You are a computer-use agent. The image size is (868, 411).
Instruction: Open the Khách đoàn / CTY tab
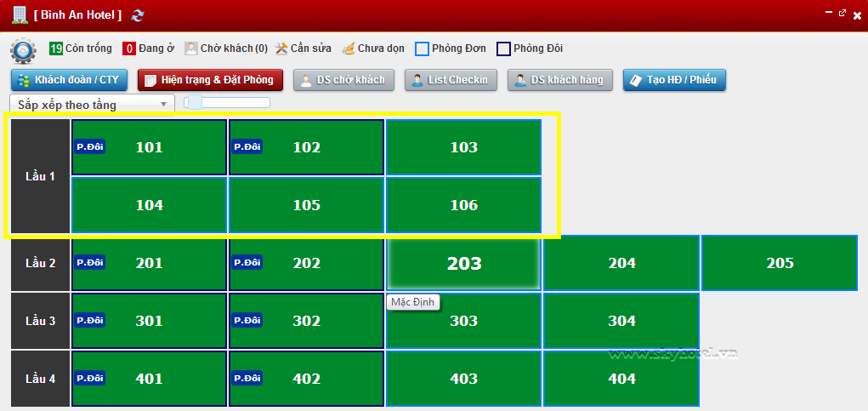point(69,80)
